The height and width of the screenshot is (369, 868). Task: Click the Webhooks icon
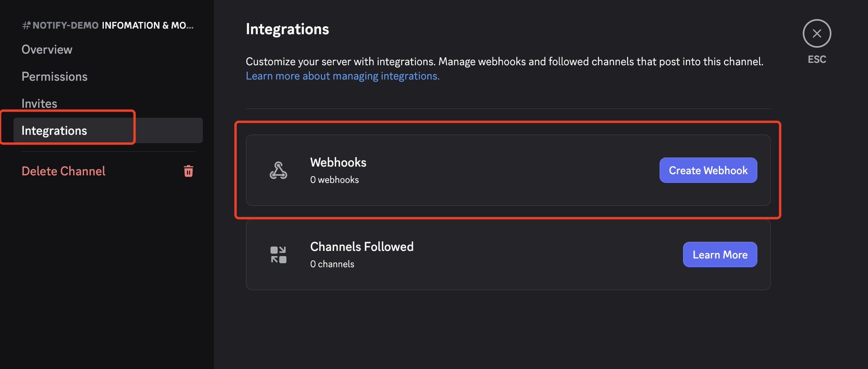click(278, 170)
